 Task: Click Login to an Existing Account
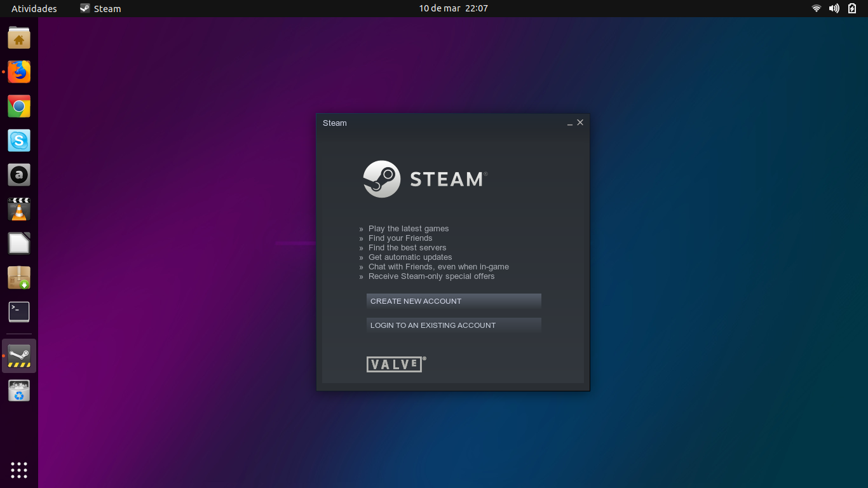pos(454,325)
